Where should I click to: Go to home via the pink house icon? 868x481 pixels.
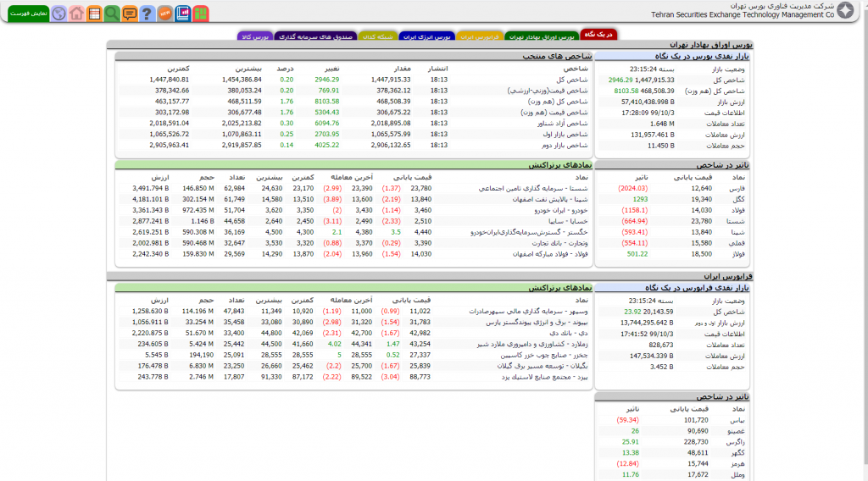coord(76,14)
